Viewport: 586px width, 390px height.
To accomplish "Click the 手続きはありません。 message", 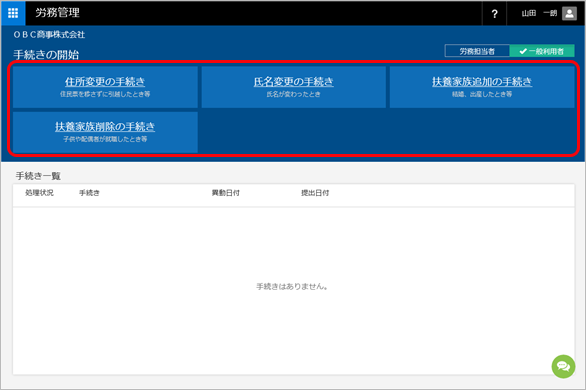I will (292, 287).
